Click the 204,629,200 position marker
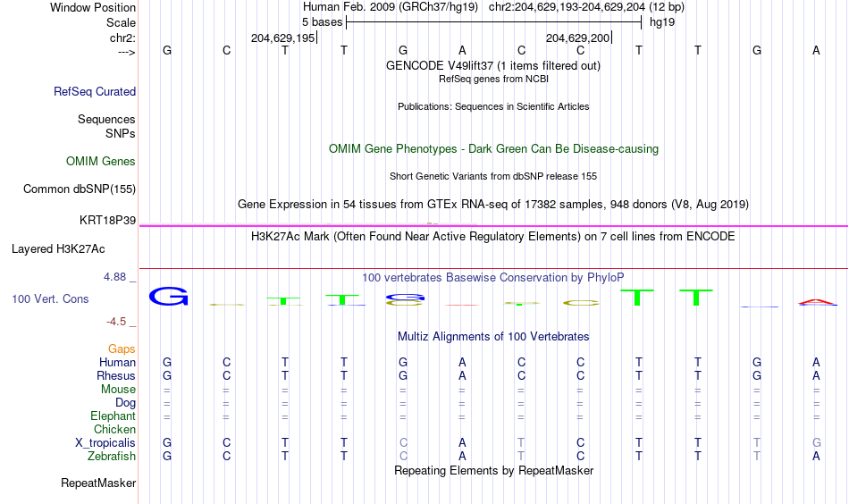The width and height of the screenshot is (849, 504). coord(578,38)
